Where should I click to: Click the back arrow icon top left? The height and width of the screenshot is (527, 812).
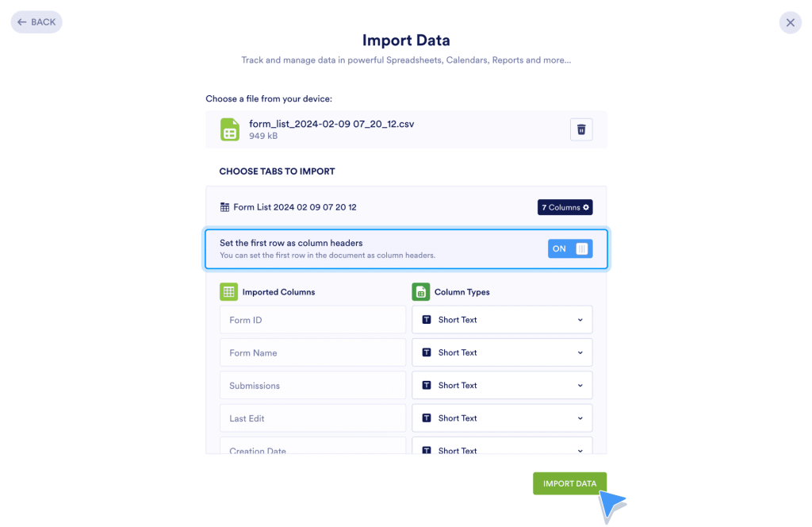[22, 21]
